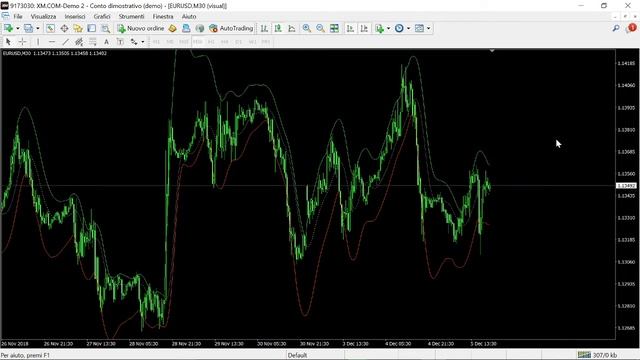Select the Fibonacci retracement tool
640x360 pixels.
point(93,42)
